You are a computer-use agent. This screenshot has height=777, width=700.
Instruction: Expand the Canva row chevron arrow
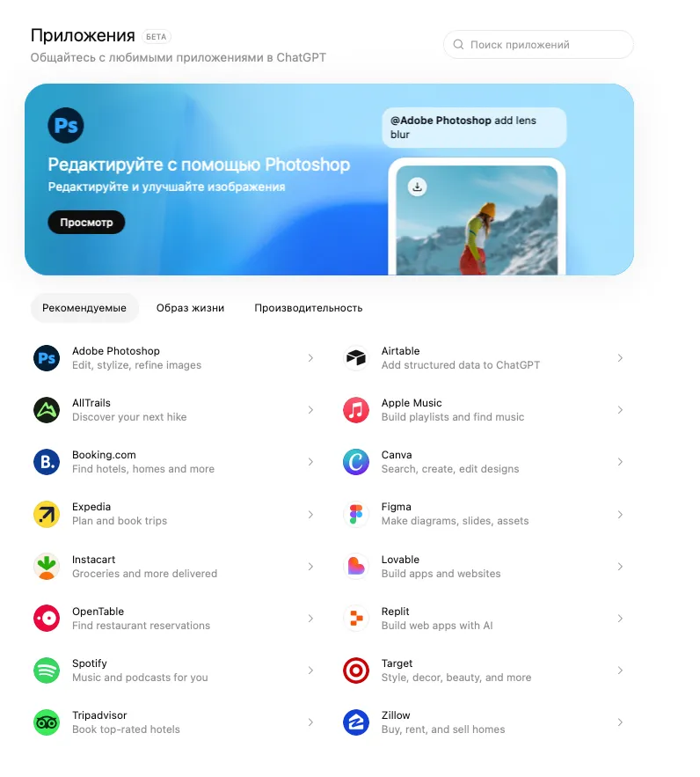point(620,462)
